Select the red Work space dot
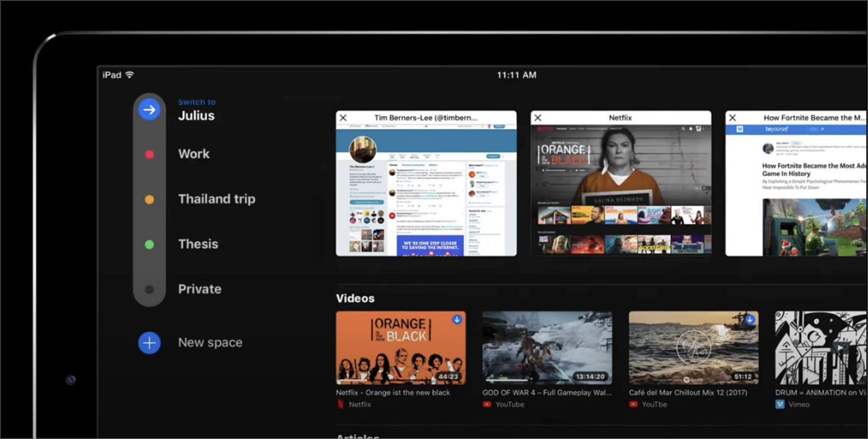Screen dimensions: 868x439 tap(149, 154)
